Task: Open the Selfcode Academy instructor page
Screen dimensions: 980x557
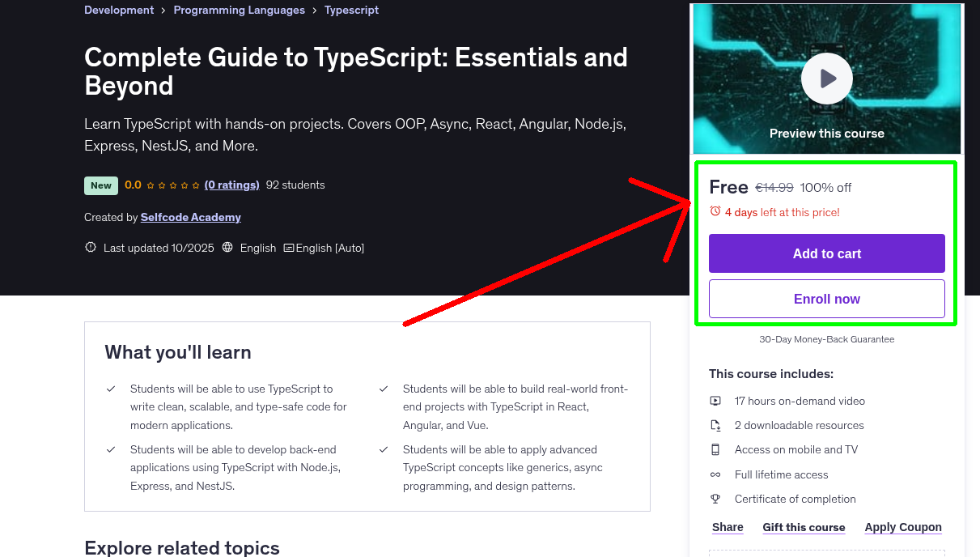Action: (x=190, y=217)
